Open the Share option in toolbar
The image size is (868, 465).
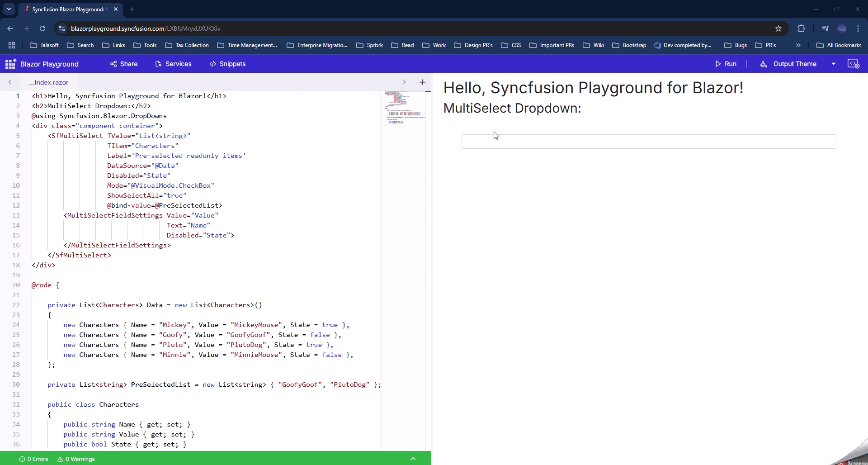tap(124, 64)
